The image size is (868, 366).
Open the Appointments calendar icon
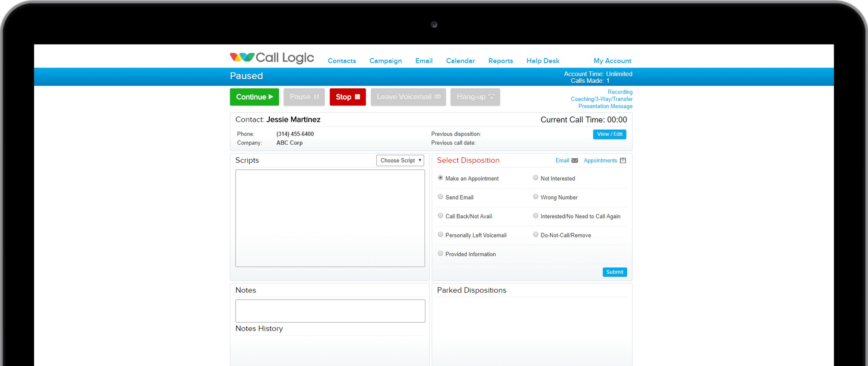coord(623,161)
